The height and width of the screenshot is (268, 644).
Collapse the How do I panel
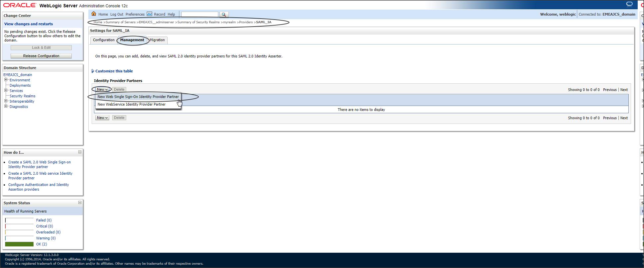[x=80, y=152]
